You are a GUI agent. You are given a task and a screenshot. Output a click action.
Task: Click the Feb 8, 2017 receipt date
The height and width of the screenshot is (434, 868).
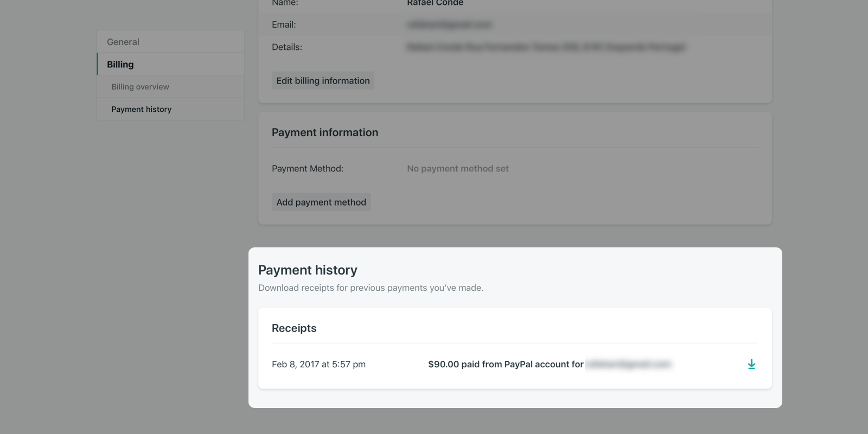point(318,365)
